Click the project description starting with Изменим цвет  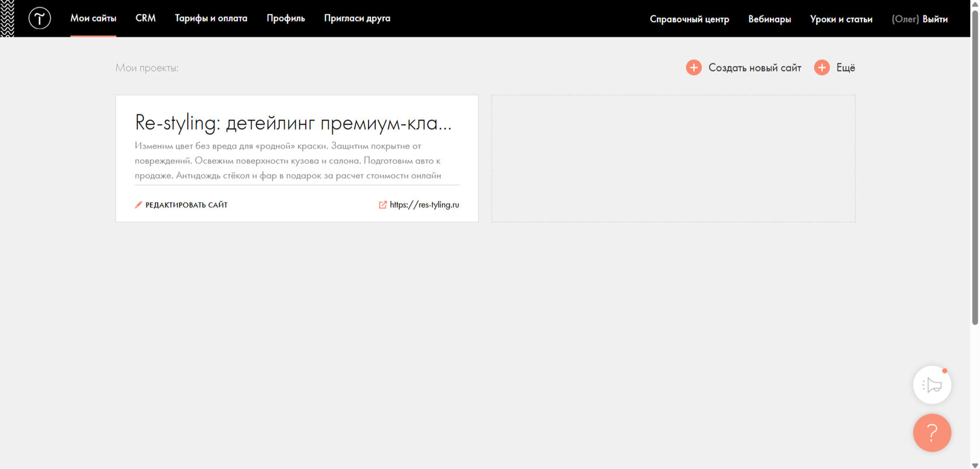click(x=288, y=160)
